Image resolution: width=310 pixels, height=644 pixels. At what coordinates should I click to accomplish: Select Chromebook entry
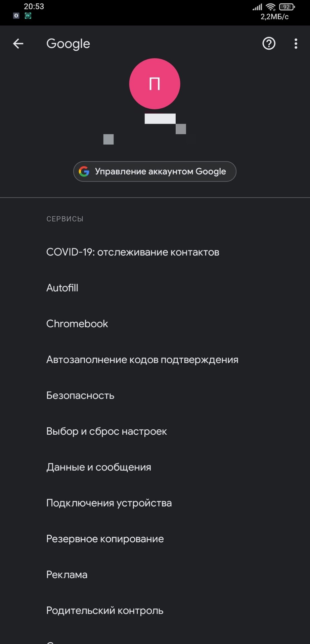(155, 324)
